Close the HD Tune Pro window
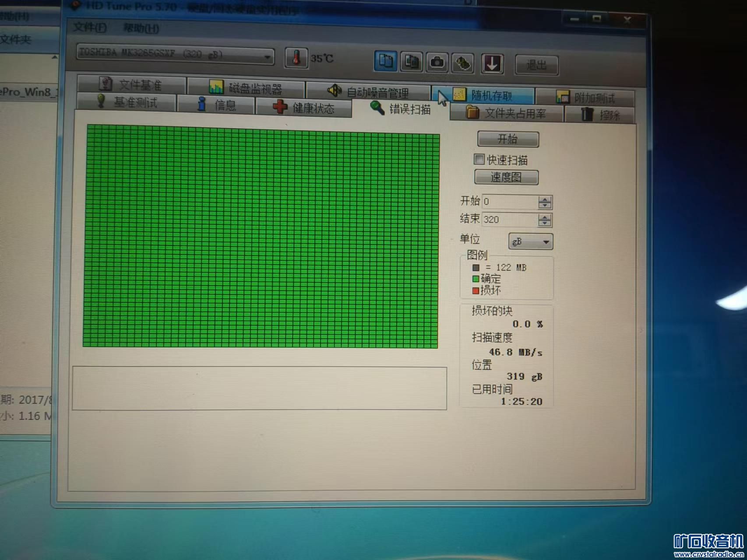747x560 pixels. (627, 19)
